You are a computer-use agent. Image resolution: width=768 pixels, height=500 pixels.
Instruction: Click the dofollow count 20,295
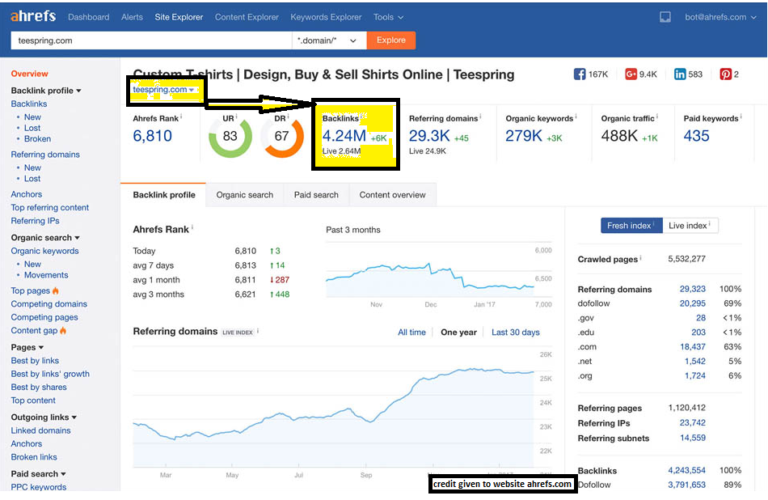[x=692, y=304]
